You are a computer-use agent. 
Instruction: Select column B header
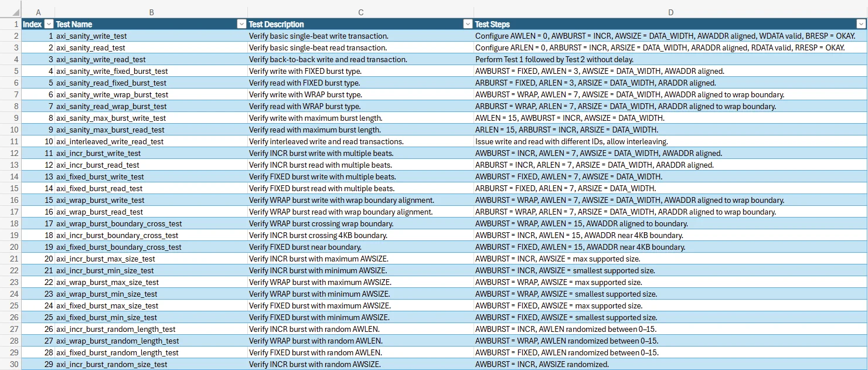point(151,12)
